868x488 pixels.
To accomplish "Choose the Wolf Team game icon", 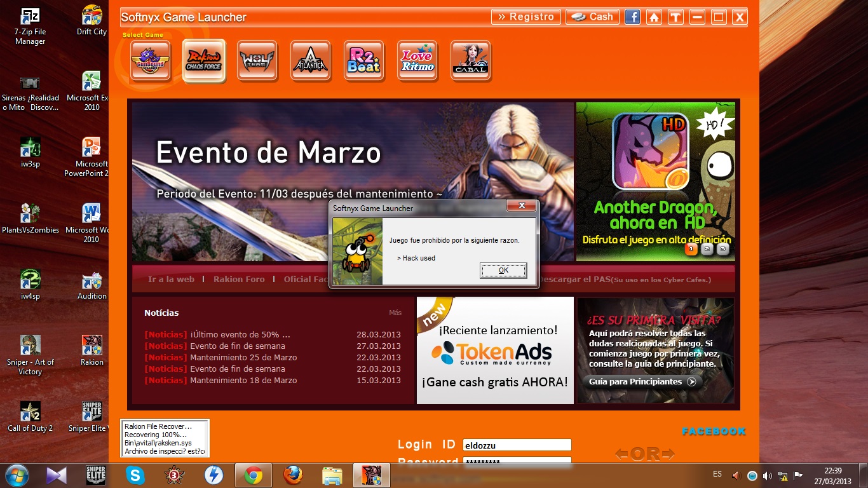I will coord(257,60).
